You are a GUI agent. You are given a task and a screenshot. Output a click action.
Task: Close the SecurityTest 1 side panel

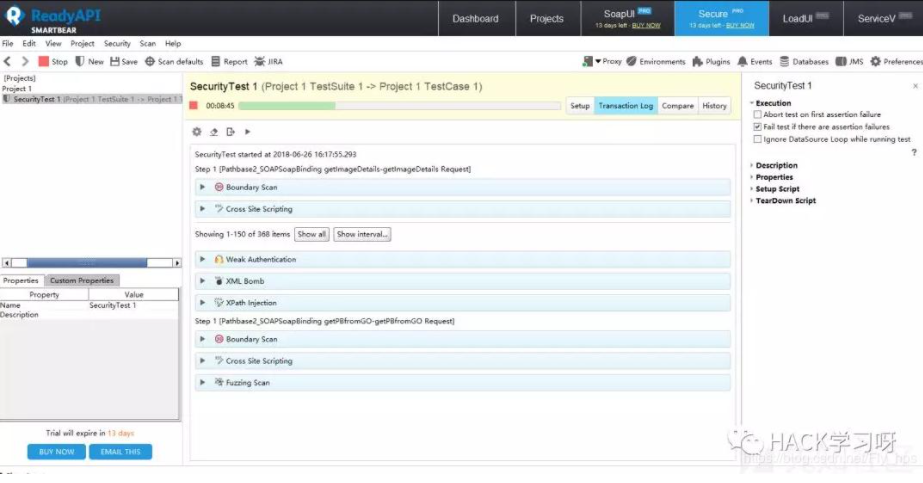tap(915, 86)
